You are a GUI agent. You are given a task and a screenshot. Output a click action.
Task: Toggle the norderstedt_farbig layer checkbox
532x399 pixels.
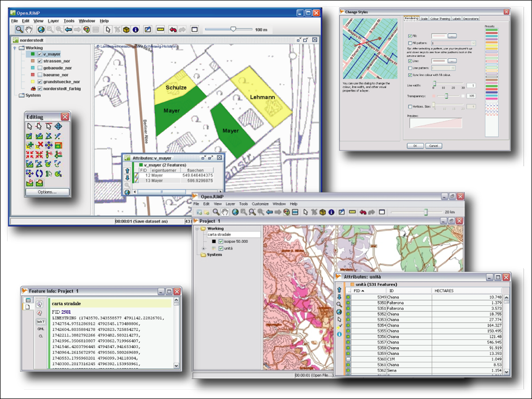39,88
